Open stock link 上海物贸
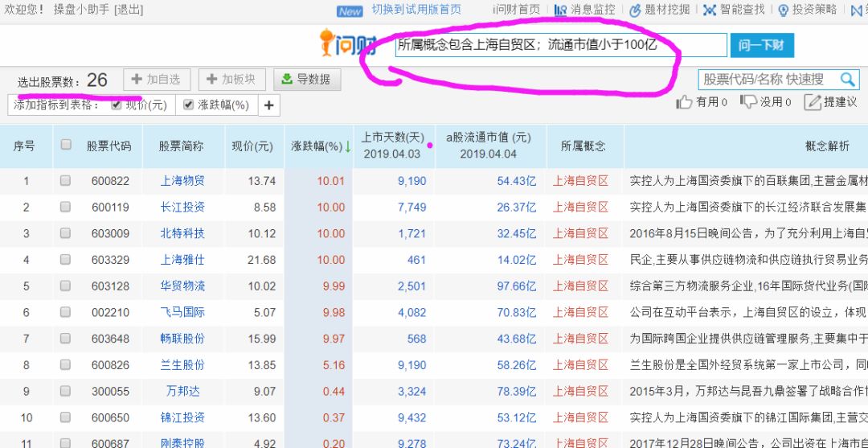Viewport: 868px width, 448px height. point(182,180)
